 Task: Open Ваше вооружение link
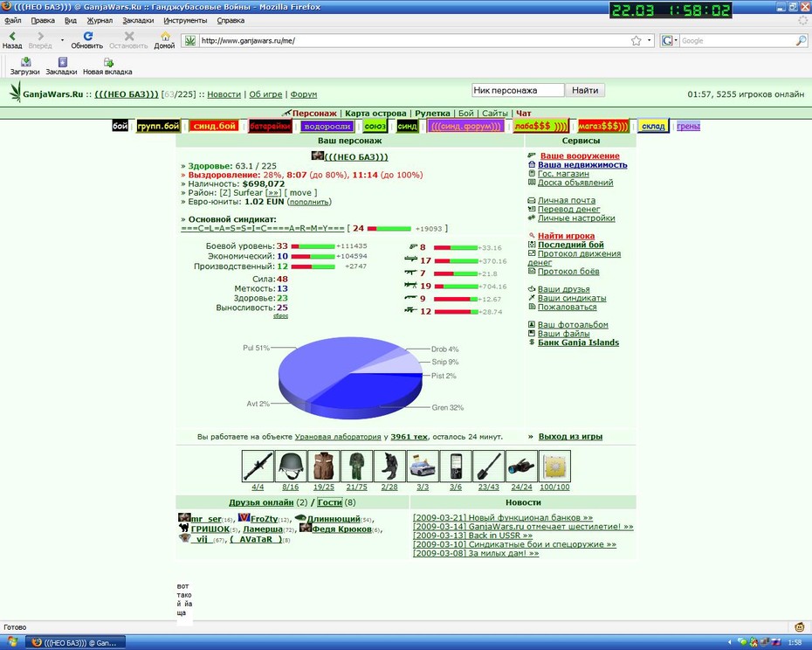tap(580, 156)
